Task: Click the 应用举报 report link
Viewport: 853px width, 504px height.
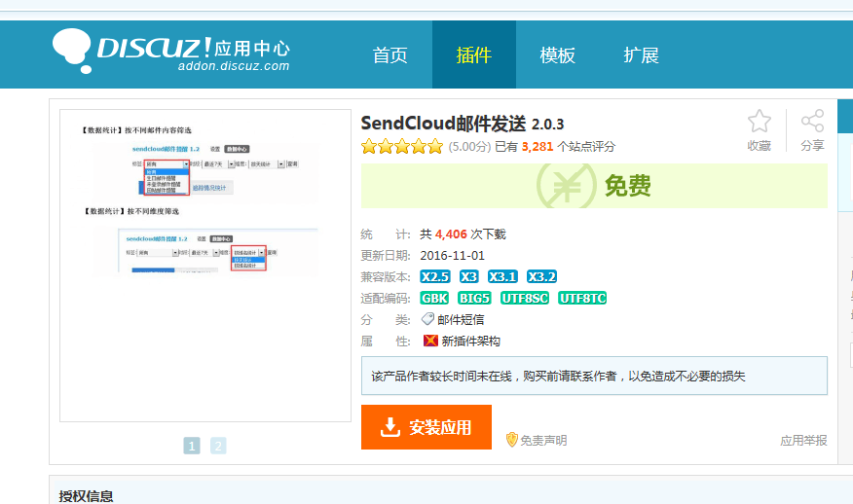Action: pyautogui.click(x=803, y=441)
